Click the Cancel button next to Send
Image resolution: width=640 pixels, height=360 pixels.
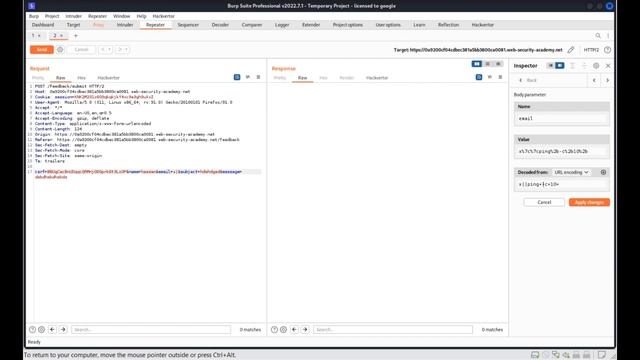(81, 50)
